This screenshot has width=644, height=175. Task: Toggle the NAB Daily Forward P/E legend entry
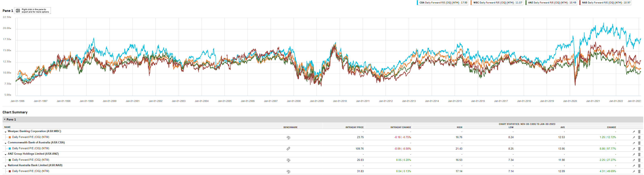pos(605,3)
